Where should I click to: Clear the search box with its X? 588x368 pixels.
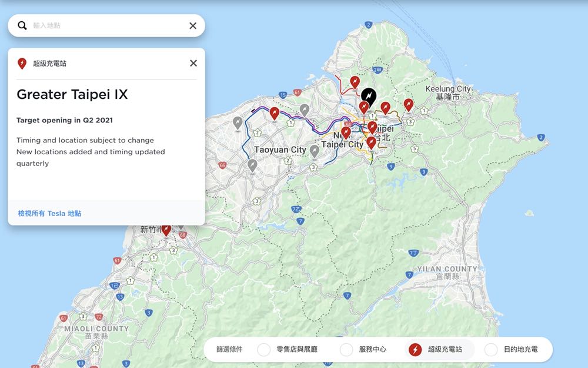tap(193, 25)
